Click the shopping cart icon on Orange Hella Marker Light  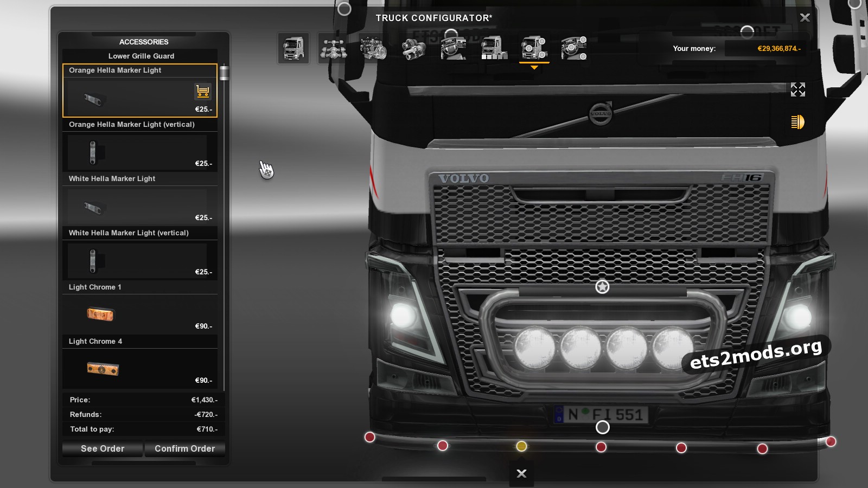point(203,91)
